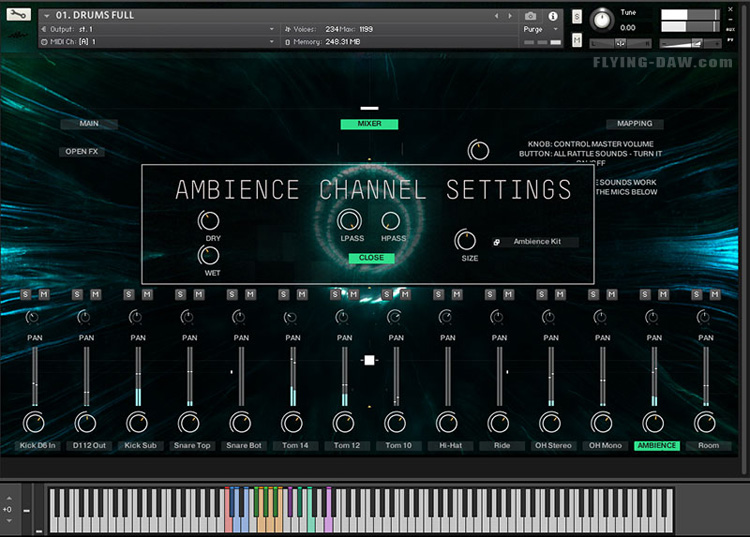Switch to the MAIN page
Screen dimensions: 750x537
(89, 123)
